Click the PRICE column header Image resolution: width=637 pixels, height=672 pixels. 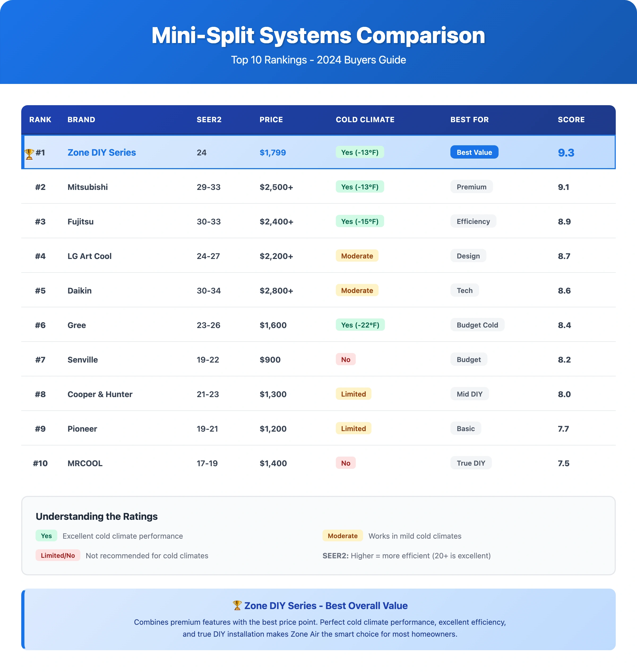271,120
